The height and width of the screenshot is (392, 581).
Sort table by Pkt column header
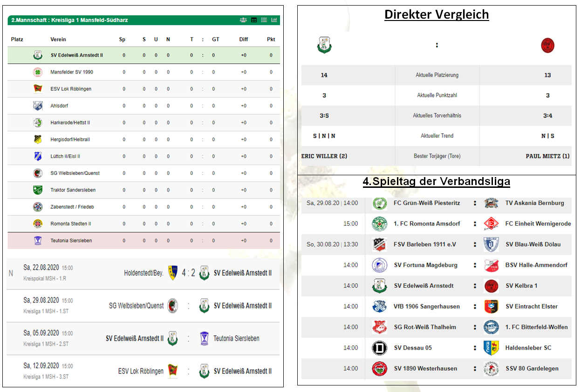[x=271, y=40]
